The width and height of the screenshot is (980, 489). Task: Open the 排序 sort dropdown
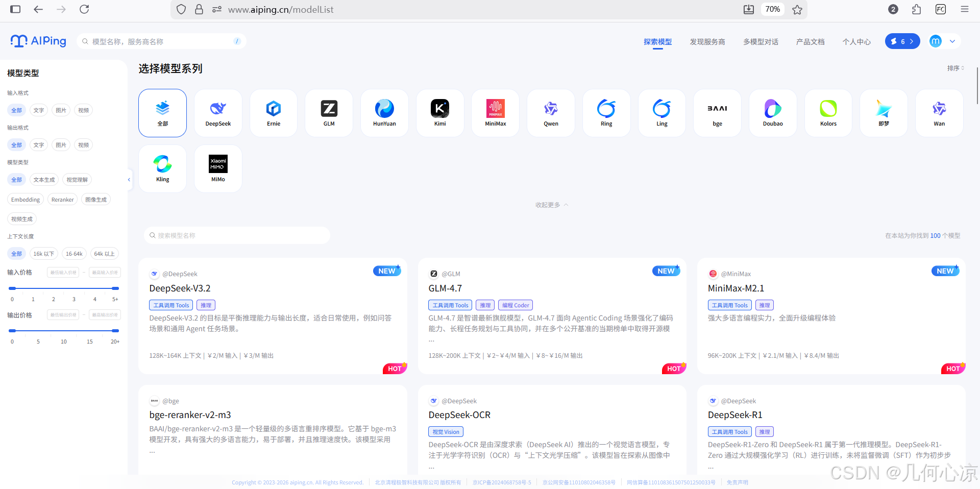coord(955,68)
